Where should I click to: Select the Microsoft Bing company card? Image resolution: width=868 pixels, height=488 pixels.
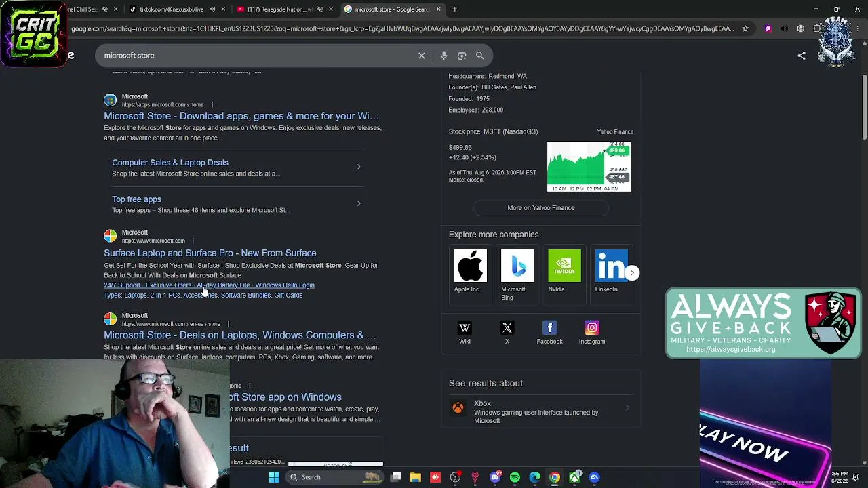point(517,274)
